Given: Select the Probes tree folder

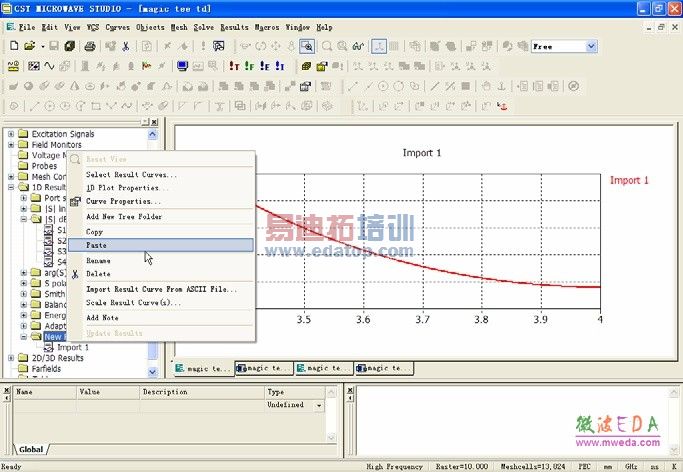Looking at the screenshot, I should 44,166.
